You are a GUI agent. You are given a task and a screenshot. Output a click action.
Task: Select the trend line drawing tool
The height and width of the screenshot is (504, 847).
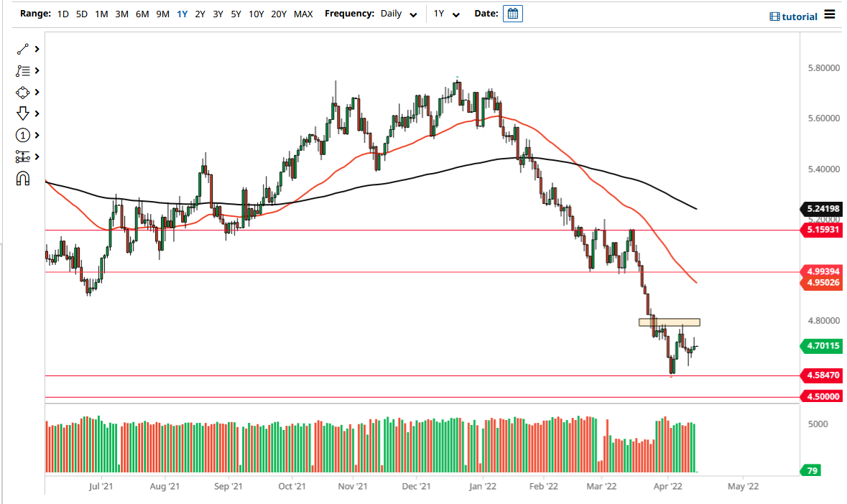[22, 49]
